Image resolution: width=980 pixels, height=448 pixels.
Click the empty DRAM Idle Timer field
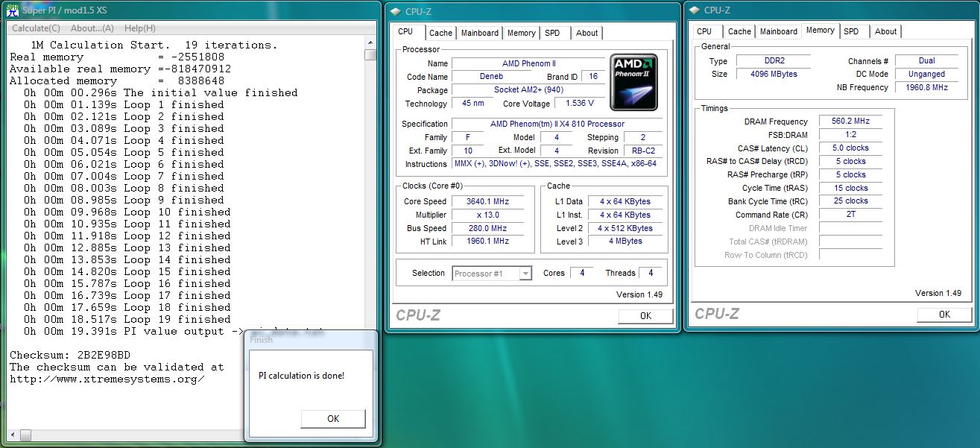(x=850, y=229)
